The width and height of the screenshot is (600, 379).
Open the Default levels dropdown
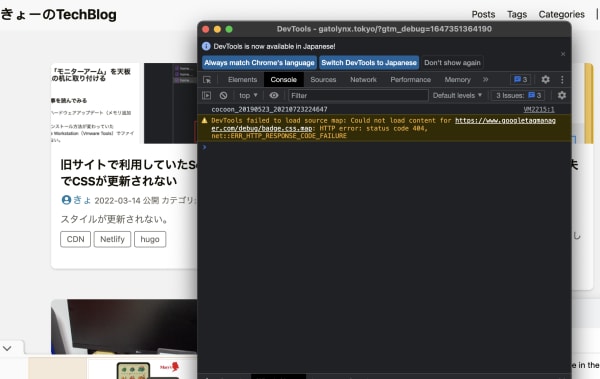tap(457, 95)
